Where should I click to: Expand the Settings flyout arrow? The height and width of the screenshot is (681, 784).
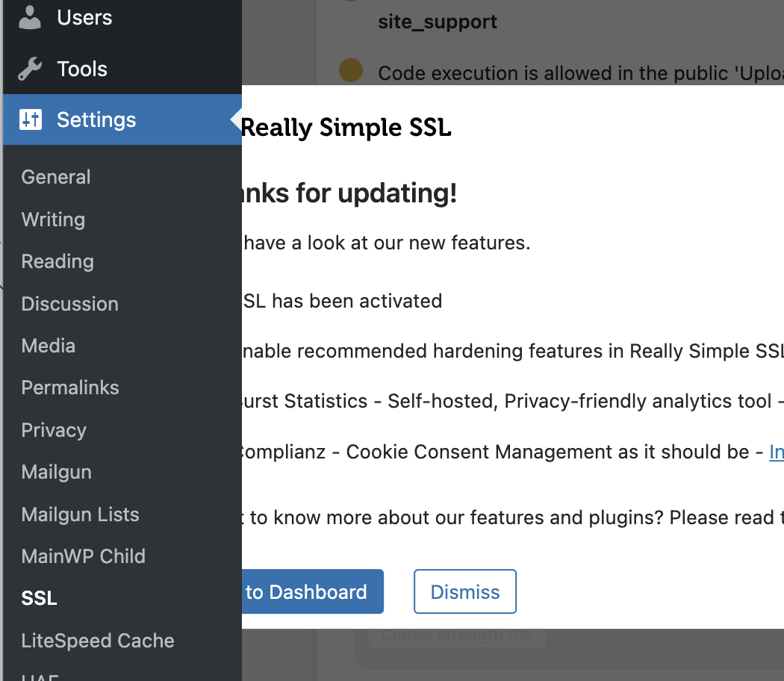pos(236,119)
